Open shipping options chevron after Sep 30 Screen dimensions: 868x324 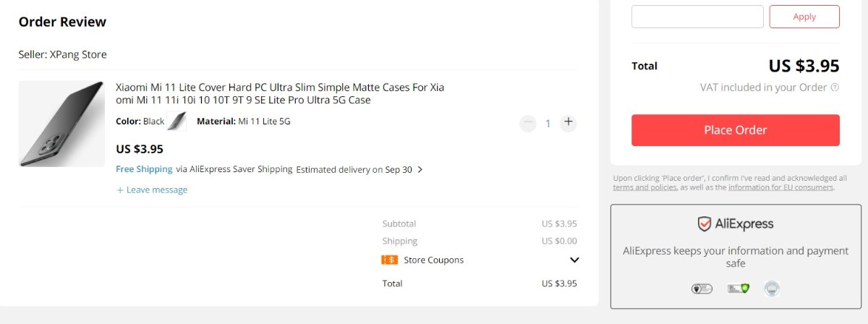(x=420, y=170)
